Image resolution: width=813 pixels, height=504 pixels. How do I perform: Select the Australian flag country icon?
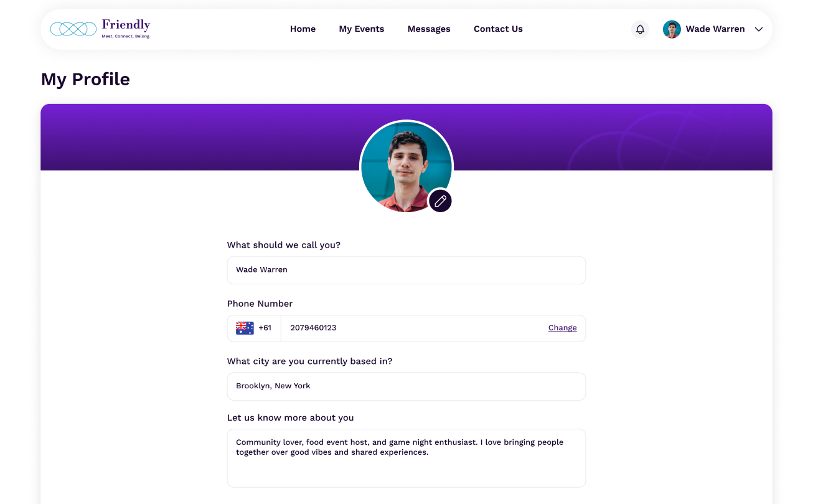tap(245, 328)
